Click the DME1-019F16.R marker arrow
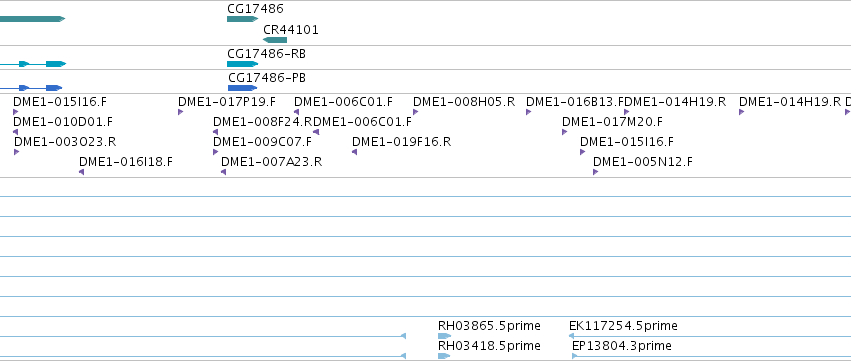851x361 pixels. coord(354,152)
